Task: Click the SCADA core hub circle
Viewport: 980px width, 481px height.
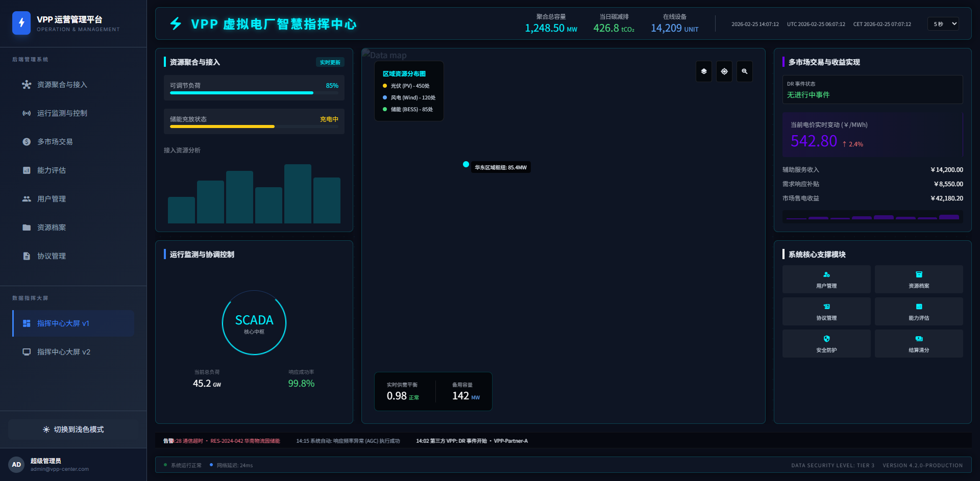Action: tap(254, 323)
